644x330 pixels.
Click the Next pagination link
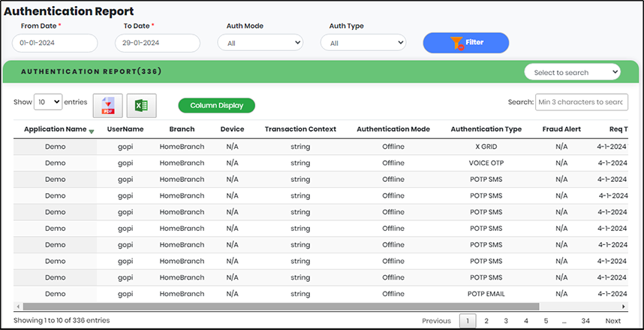[612, 321]
